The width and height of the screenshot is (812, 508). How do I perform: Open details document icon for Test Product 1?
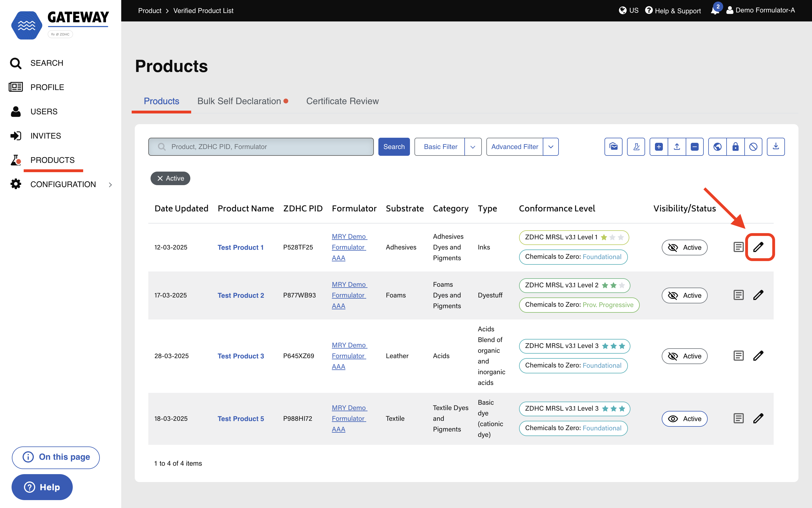(x=738, y=247)
